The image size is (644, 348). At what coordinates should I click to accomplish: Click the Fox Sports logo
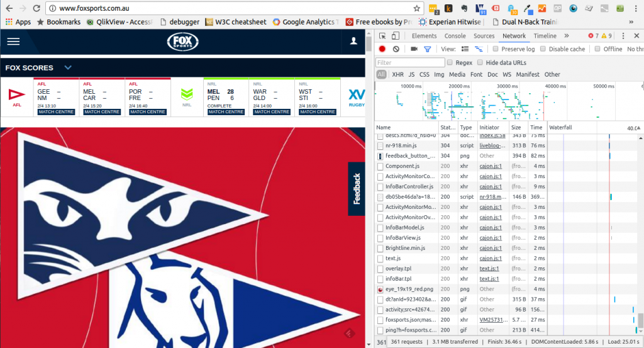click(x=183, y=42)
